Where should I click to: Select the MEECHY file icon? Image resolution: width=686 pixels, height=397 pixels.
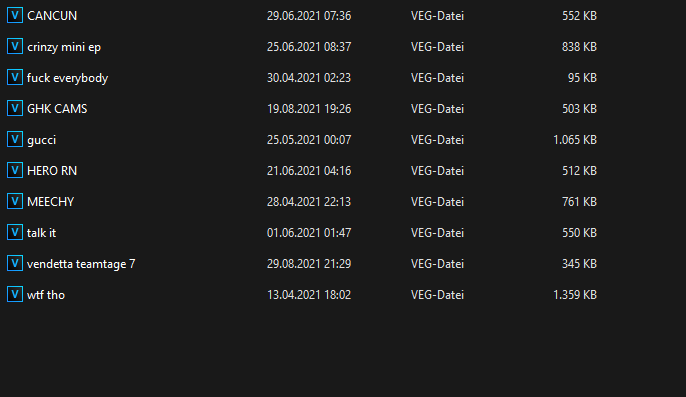[14, 201]
